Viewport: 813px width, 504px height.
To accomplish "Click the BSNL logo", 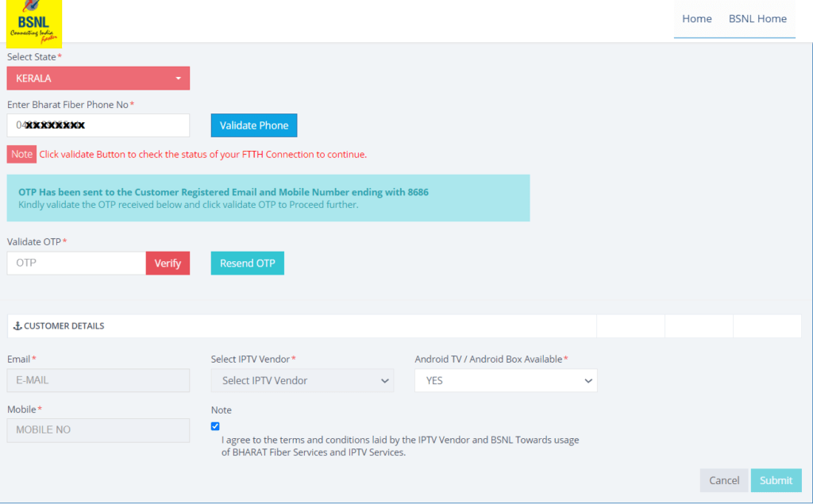I will click(34, 24).
